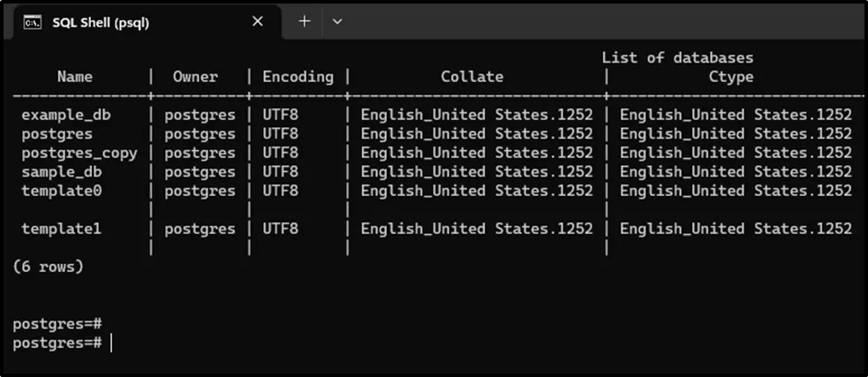The width and height of the screenshot is (868, 377).
Task: Click the UTF8 encoding value in sample_db row
Action: click(281, 171)
